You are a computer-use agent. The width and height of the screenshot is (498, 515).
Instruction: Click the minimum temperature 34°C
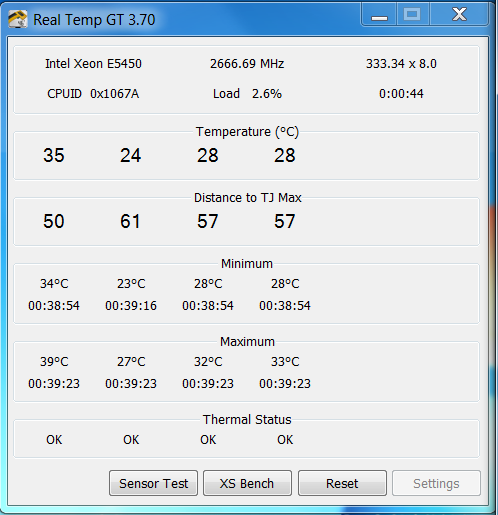click(x=54, y=284)
